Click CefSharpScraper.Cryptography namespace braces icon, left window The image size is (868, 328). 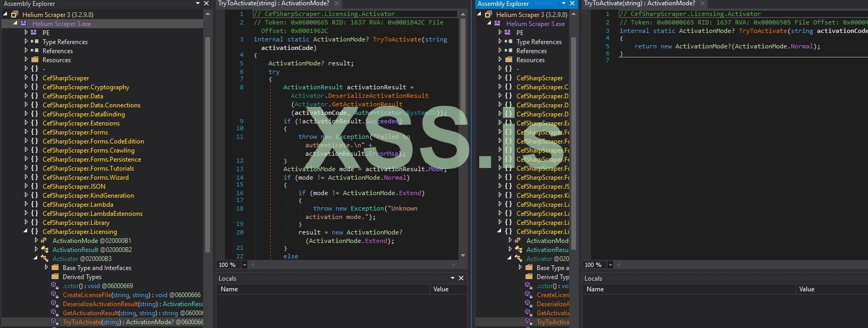(34, 87)
